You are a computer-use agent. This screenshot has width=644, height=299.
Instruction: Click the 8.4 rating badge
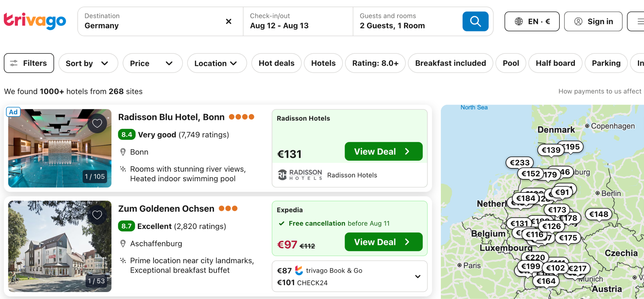[x=127, y=134]
